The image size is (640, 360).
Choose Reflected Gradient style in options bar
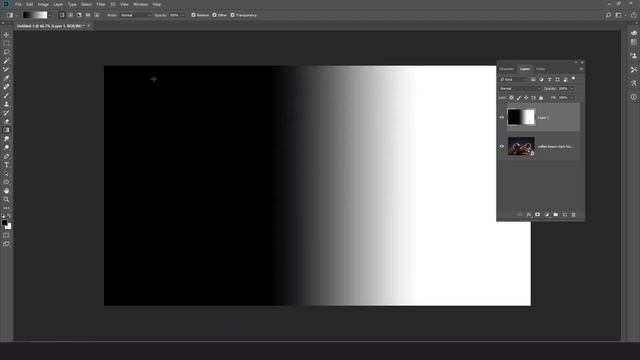coord(88,15)
